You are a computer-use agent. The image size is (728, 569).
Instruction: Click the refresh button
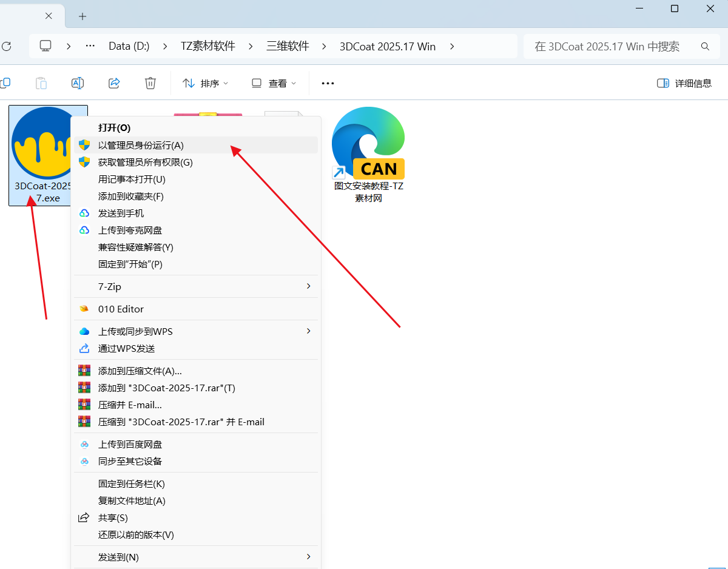pyautogui.click(x=7, y=46)
